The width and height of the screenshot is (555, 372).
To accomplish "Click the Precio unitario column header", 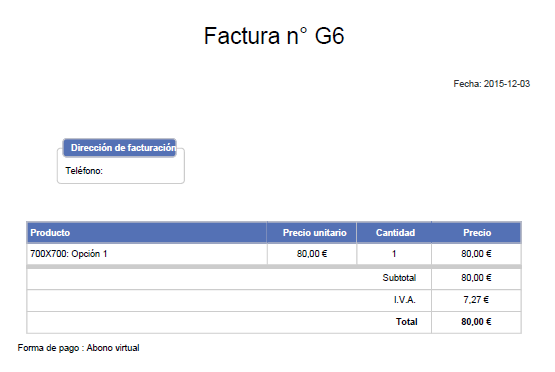I will pos(312,233).
